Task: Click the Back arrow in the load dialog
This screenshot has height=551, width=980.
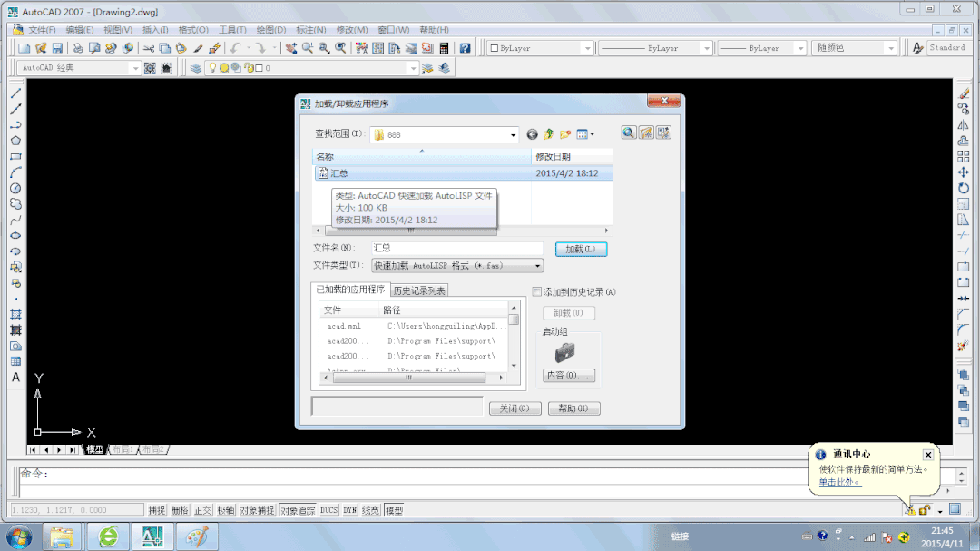Action: pyautogui.click(x=532, y=133)
